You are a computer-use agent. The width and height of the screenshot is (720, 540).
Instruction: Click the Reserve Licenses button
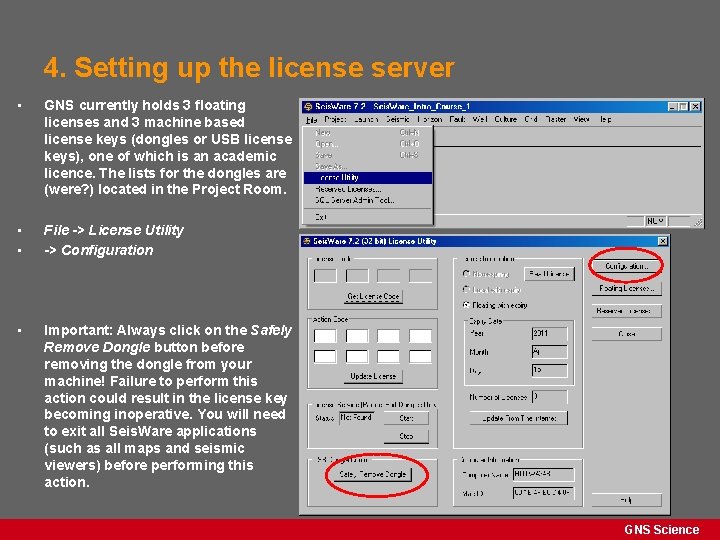(626, 311)
